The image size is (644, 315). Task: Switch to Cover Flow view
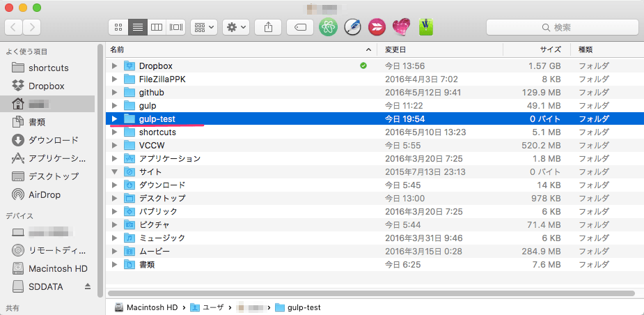coord(175,28)
